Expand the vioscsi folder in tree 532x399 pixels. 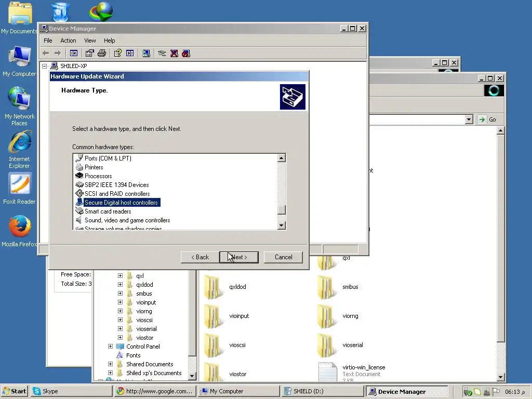[x=120, y=320]
